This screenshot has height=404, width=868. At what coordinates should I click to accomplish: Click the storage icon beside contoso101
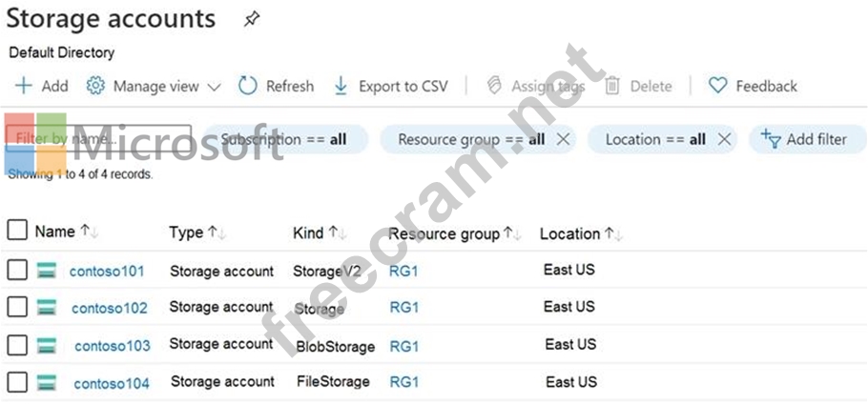click(47, 271)
